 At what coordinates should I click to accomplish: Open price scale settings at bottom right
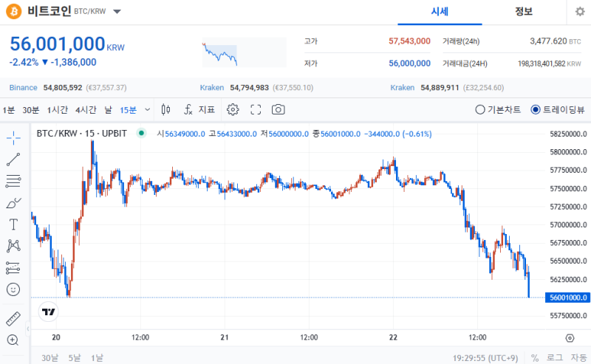coord(570,338)
